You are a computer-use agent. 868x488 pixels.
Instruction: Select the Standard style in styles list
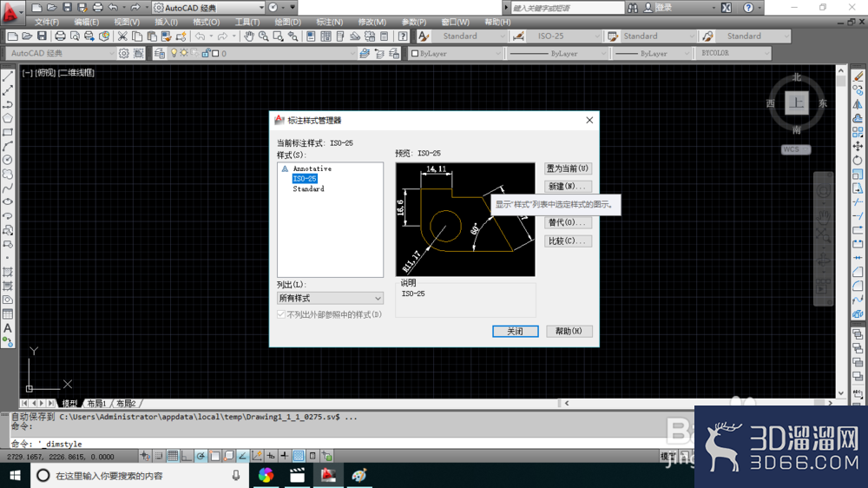[308, 189]
